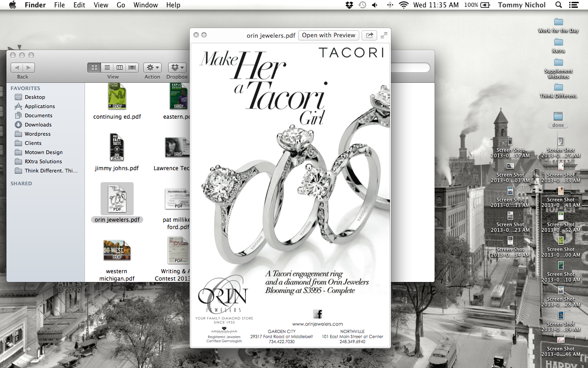Screen dimensions: 588x368
Task: Close the Quick Look preview window
Action: coord(196,35)
